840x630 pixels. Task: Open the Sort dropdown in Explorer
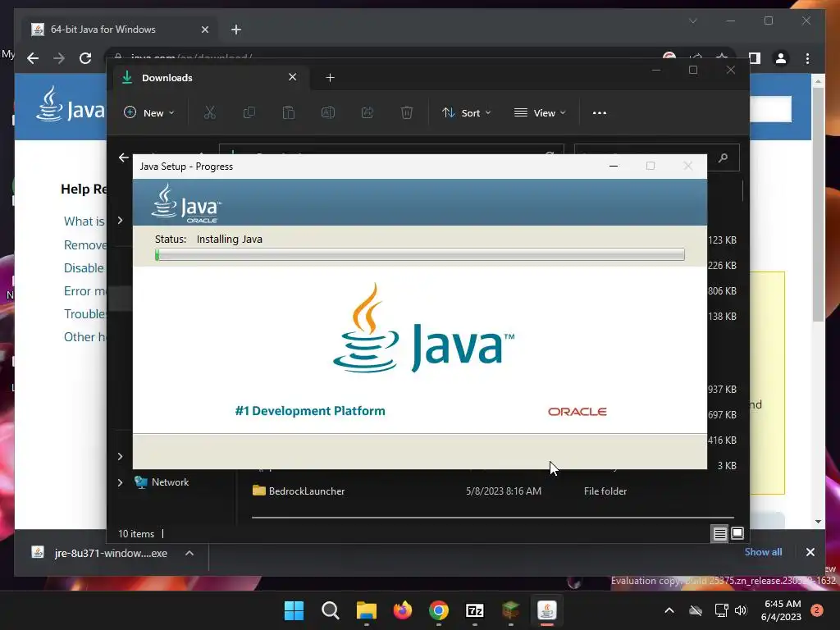466,112
